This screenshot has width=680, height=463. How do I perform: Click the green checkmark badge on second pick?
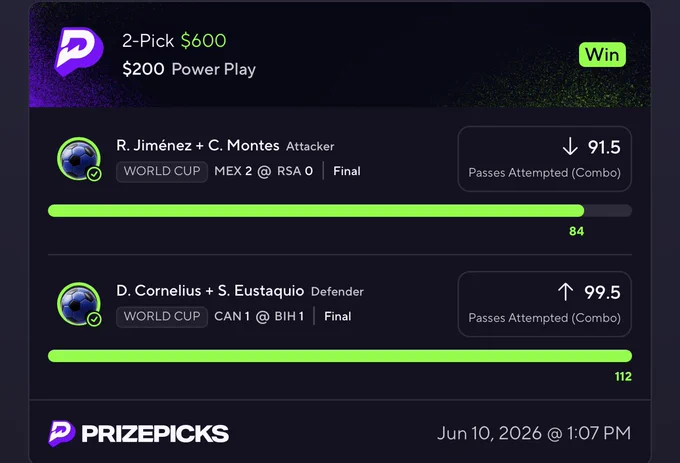(95, 320)
